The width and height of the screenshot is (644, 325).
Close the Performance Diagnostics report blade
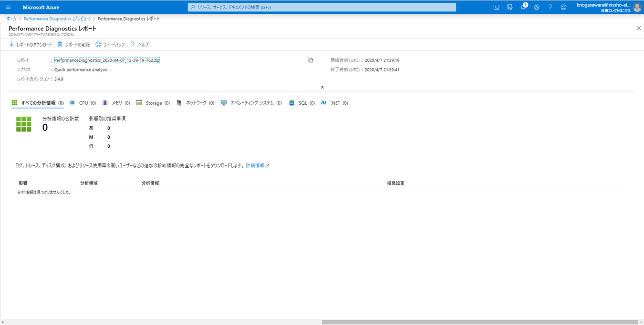pos(639,29)
